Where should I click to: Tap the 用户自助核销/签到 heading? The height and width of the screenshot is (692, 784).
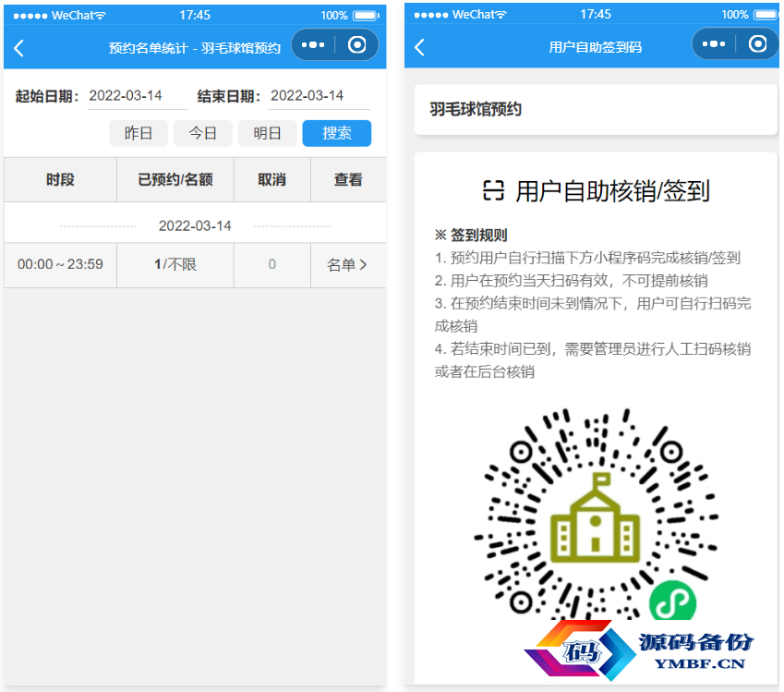pos(612,191)
